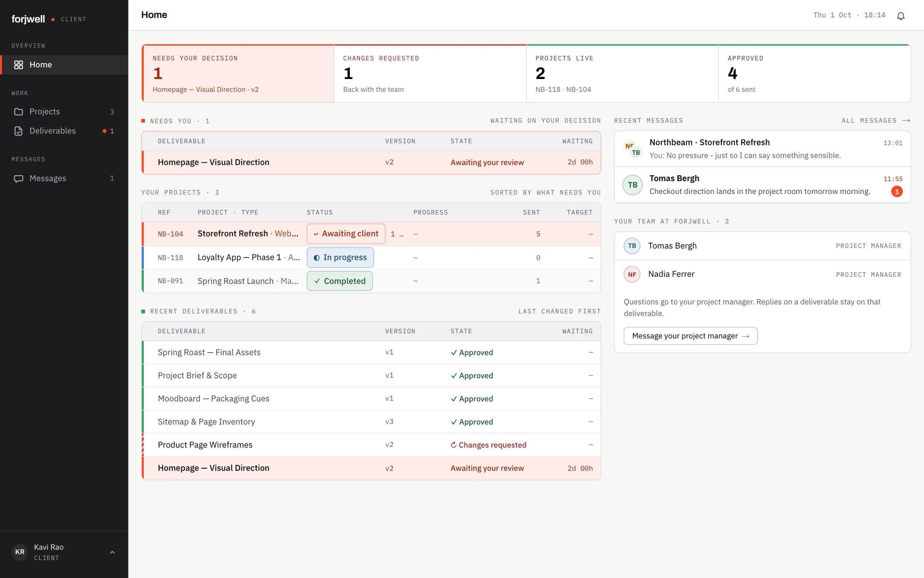This screenshot has height=578, width=924.
Task: Open Homepage — Visual Direction in Needs You table
Action: pos(371,162)
